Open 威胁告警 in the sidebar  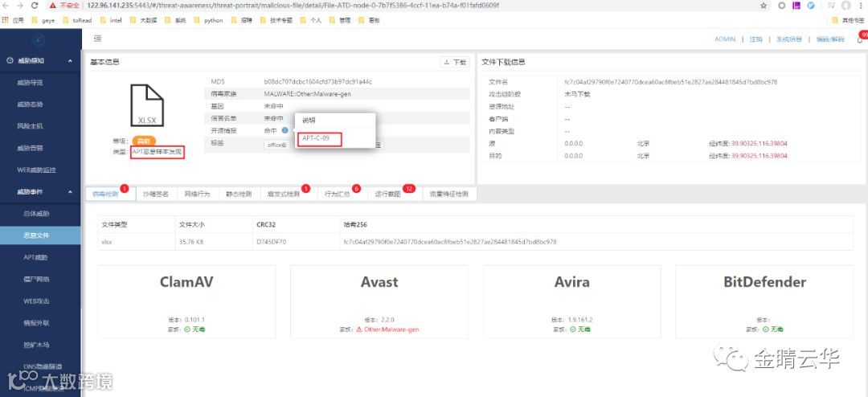[x=30, y=148]
